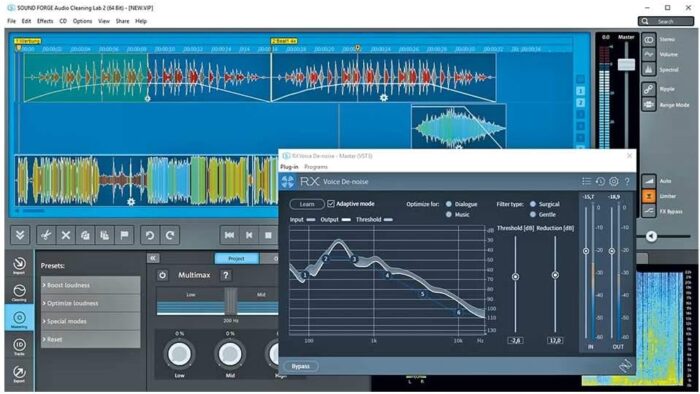Select the scissors cut tool in toolbar
This screenshot has height=394, width=700.
tap(46, 235)
